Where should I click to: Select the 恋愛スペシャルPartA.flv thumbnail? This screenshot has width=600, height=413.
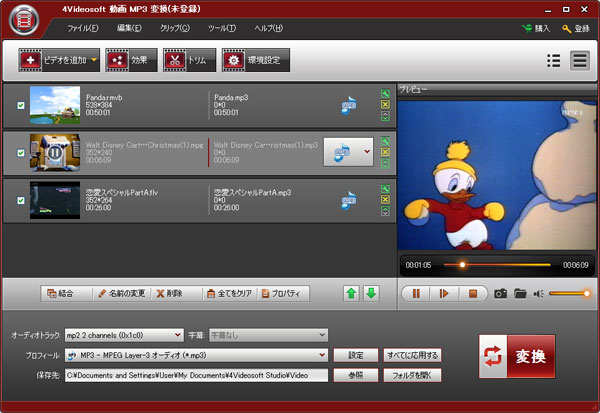pyautogui.click(x=55, y=200)
